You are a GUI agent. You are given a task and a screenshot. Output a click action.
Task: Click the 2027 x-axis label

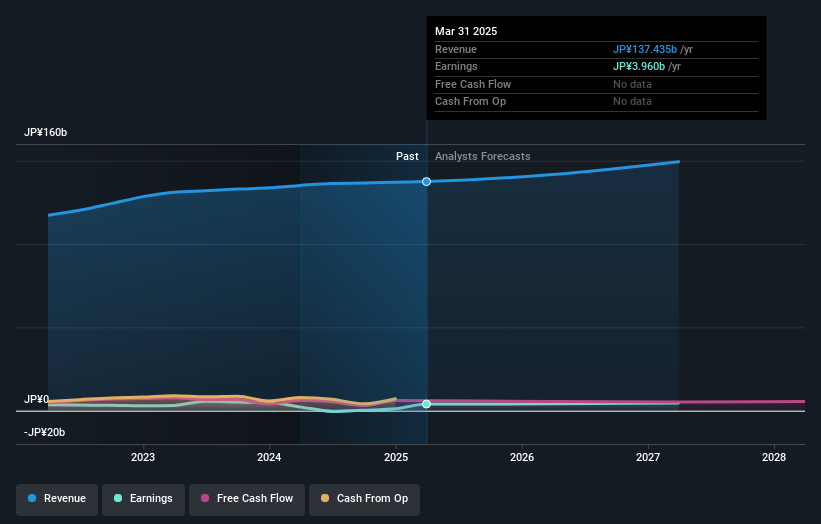pos(648,458)
